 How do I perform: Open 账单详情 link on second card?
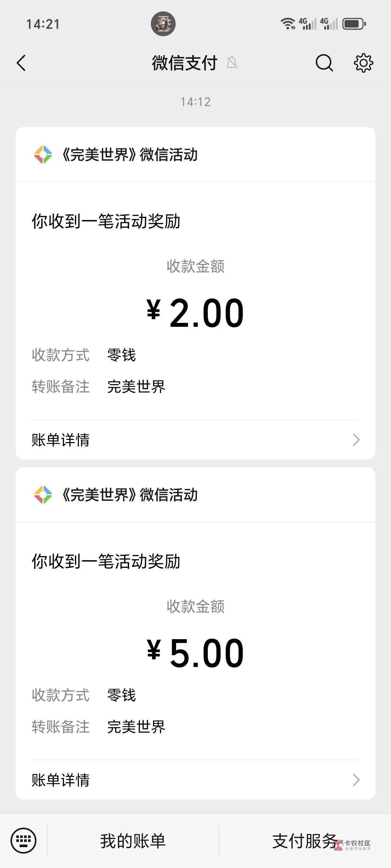coord(61,780)
